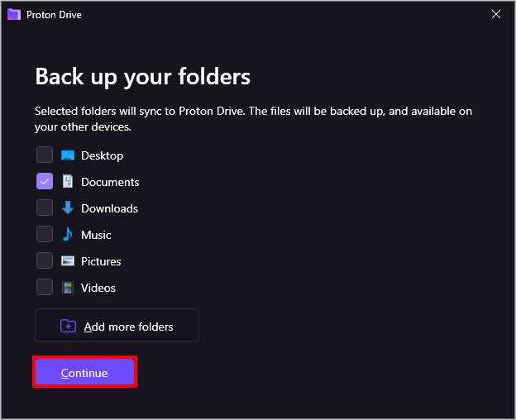The height and width of the screenshot is (420, 516).
Task: Toggle the Videos checkbox
Action: (45, 287)
